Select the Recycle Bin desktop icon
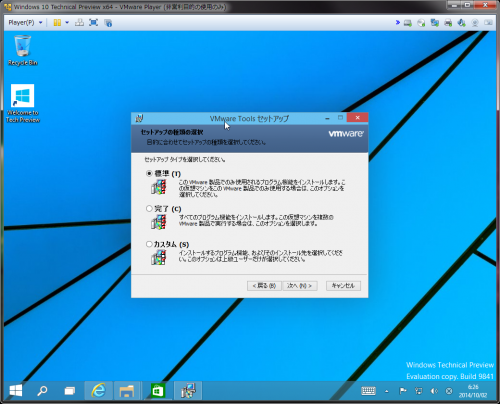 tap(23, 51)
